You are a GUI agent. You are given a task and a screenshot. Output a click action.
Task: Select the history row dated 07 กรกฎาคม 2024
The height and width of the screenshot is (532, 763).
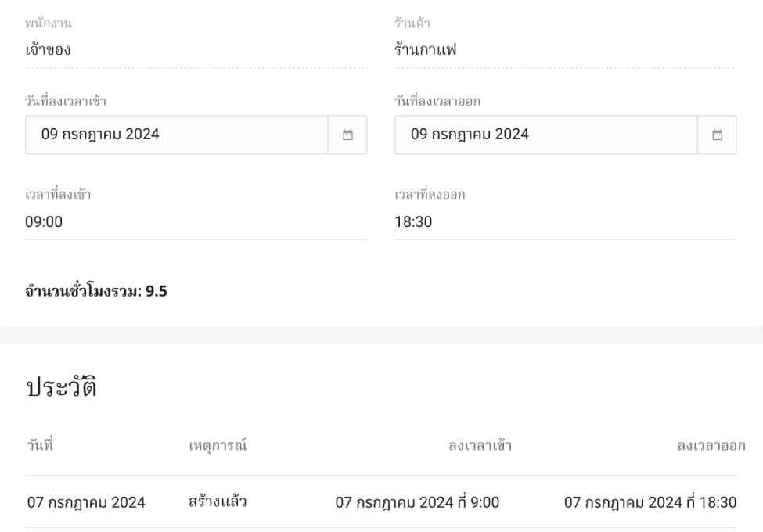pos(86,502)
